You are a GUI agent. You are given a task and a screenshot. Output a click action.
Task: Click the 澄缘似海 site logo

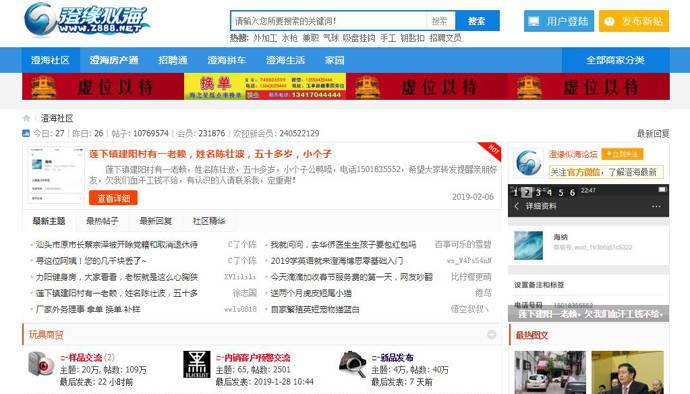(x=87, y=19)
